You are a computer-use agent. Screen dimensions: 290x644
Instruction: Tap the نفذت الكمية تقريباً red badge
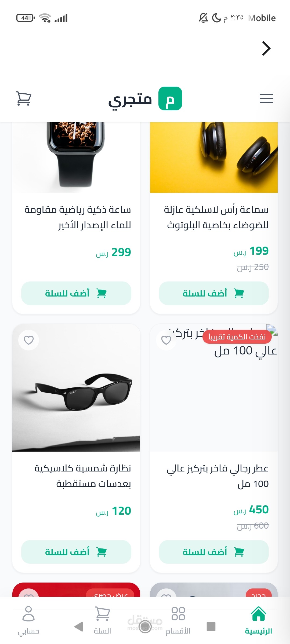pyautogui.click(x=237, y=337)
